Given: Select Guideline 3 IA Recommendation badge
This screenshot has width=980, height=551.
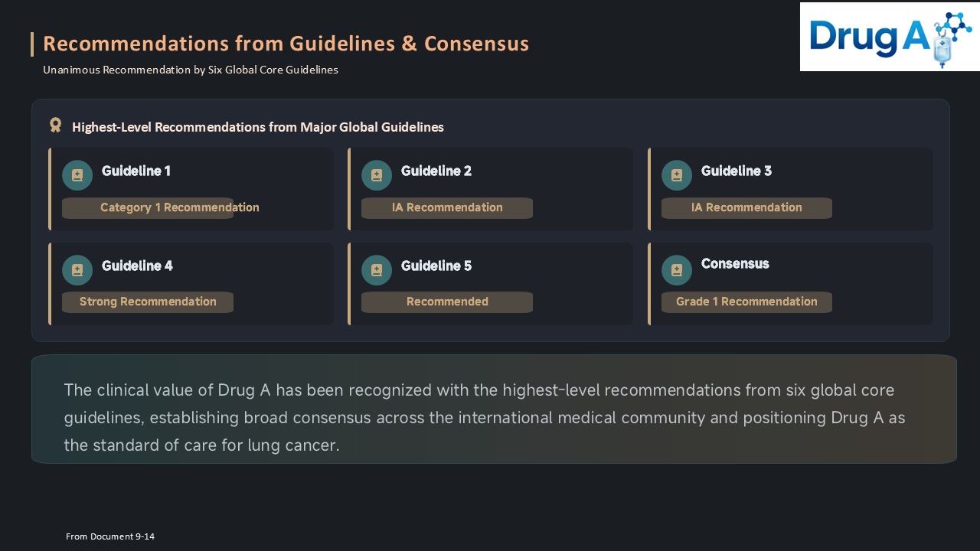Looking at the screenshot, I should 746,208.
